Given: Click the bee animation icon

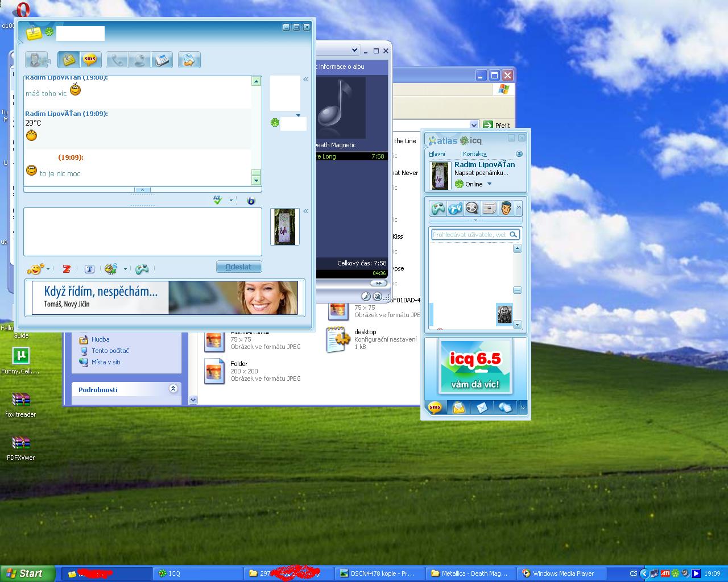Looking at the screenshot, I should coord(111,269).
